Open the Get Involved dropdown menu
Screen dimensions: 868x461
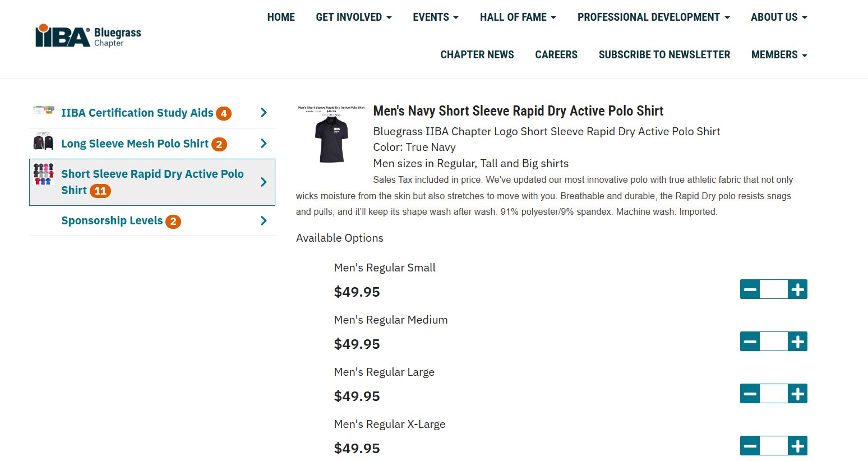[x=353, y=17]
